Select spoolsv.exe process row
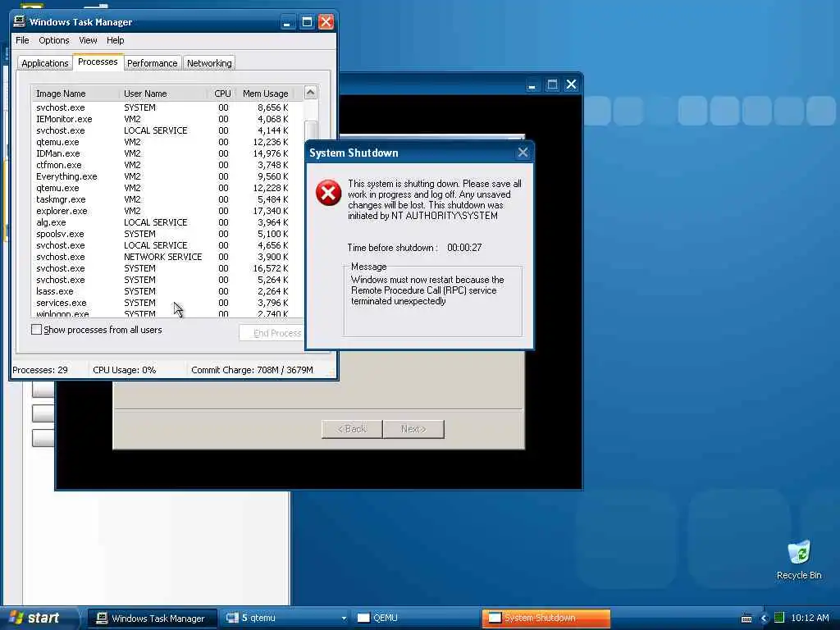840x630 pixels. (167, 234)
